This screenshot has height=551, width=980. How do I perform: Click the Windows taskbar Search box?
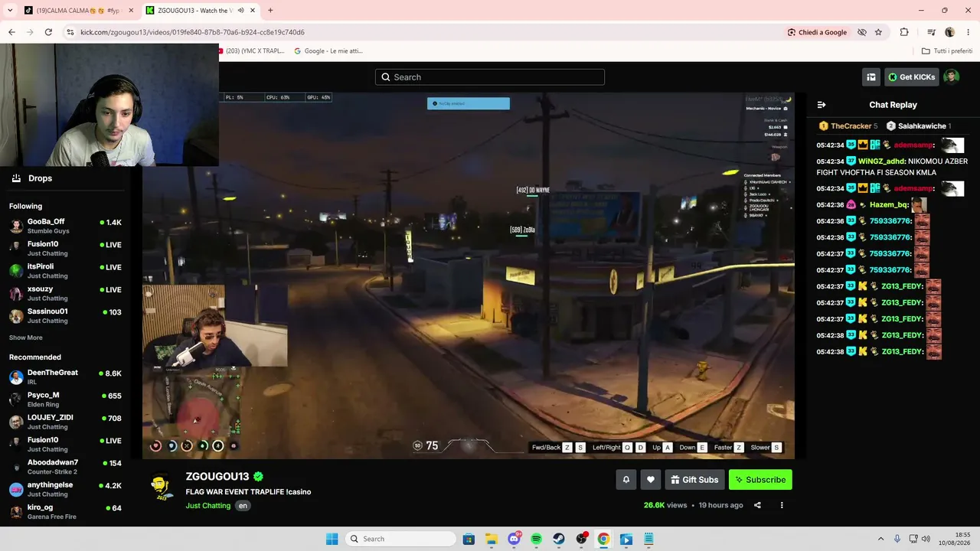click(x=400, y=539)
